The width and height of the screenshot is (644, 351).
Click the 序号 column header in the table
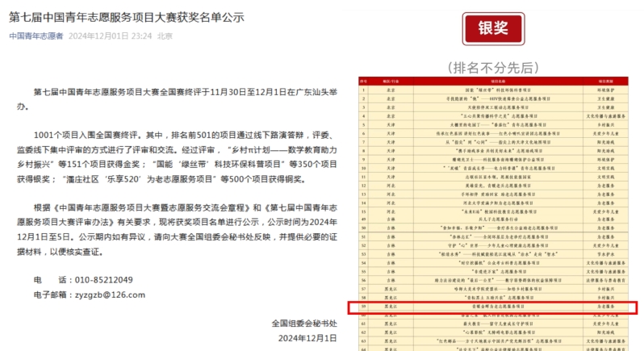[x=363, y=81]
